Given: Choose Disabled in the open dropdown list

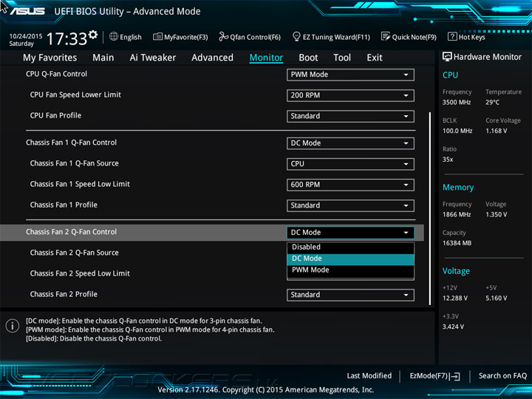Looking at the screenshot, I should [350, 247].
